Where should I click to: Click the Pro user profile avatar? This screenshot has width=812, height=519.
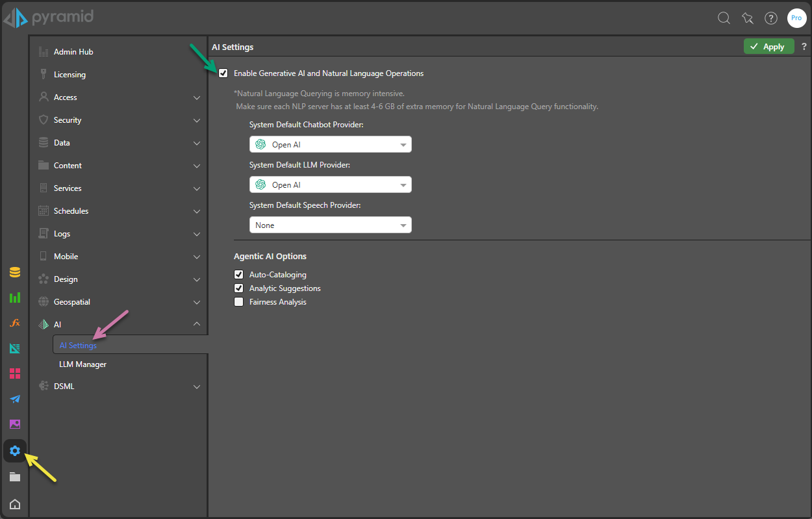pyautogui.click(x=796, y=18)
